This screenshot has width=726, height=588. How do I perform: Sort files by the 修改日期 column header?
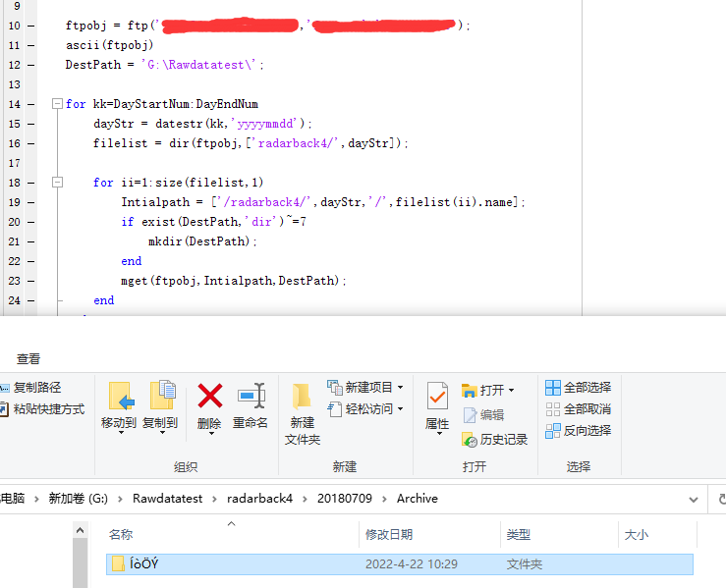389,535
